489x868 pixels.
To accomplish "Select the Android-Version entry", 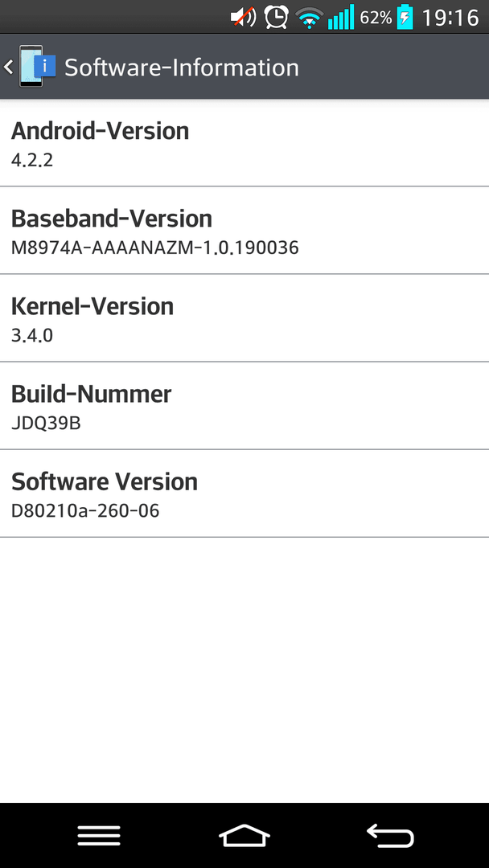I will tap(244, 143).
